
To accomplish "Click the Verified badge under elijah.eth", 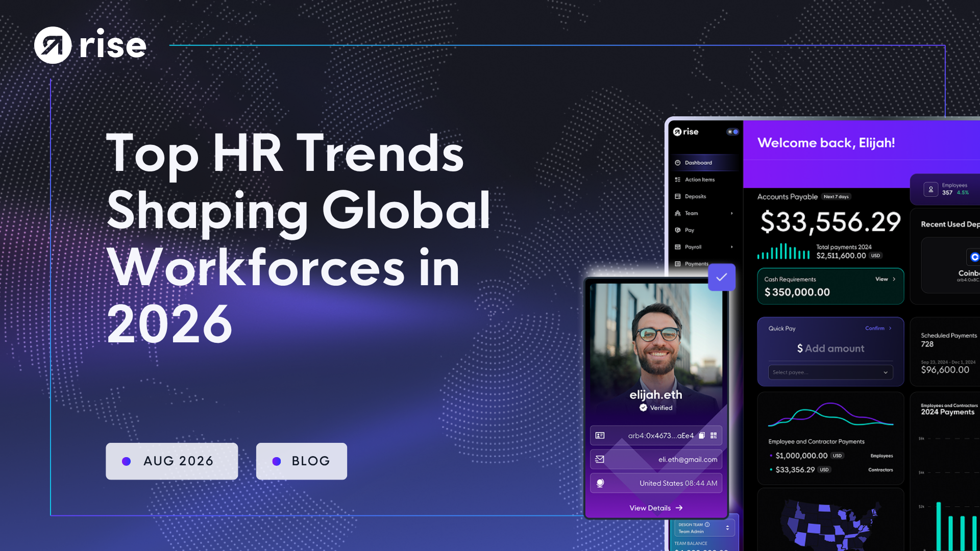I will (x=656, y=408).
